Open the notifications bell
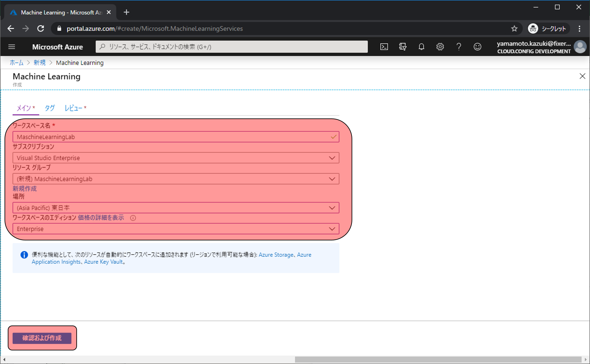The width and height of the screenshot is (590, 364). (421, 47)
